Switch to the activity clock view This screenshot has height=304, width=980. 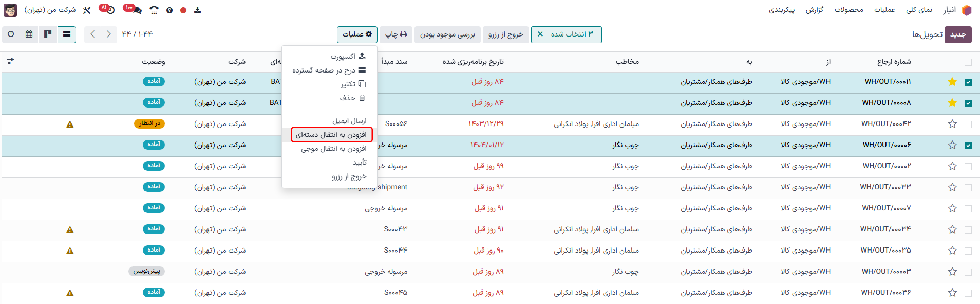(11, 34)
